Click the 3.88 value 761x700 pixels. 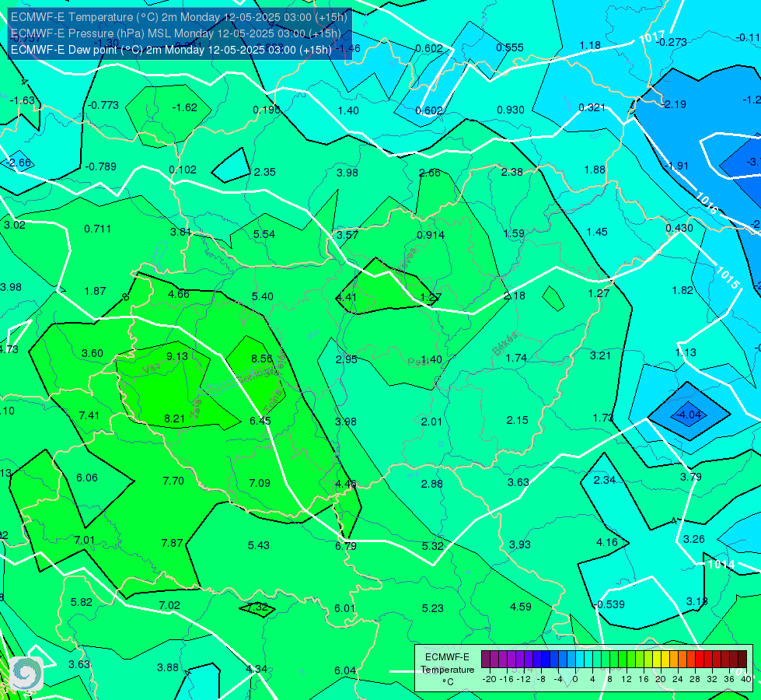click(168, 667)
